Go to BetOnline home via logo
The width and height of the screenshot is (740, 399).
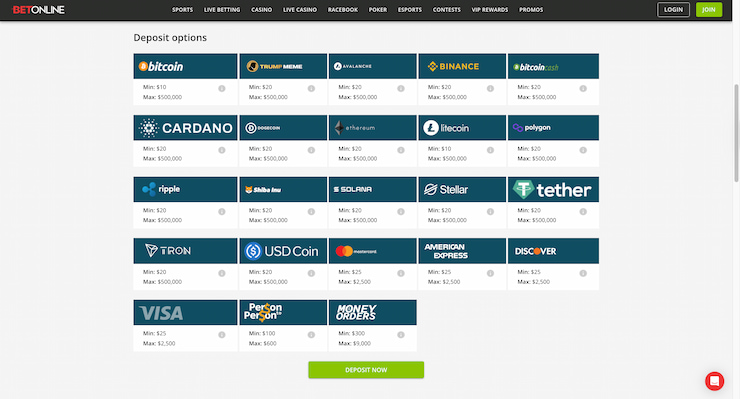[39, 9]
